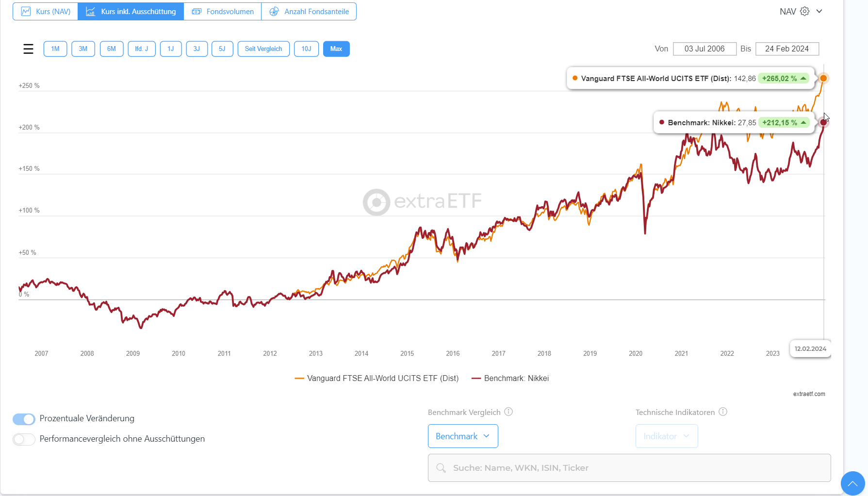
Task: Click the orange Vanguard legend line swatch
Action: click(x=299, y=379)
